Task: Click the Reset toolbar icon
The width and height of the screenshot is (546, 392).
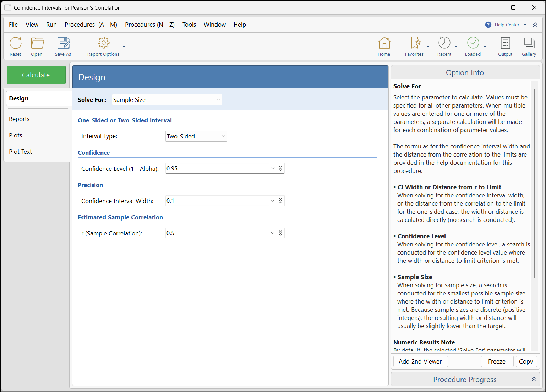Action: pos(15,43)
